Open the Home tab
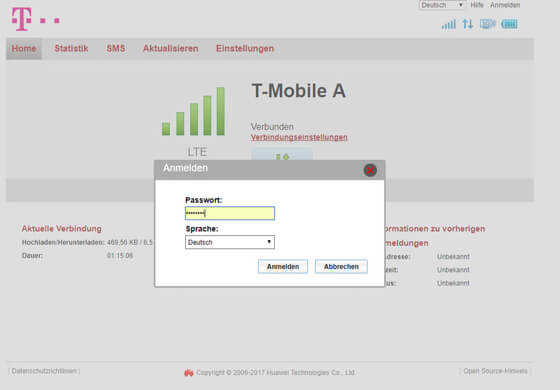The image size is (560, 390). coord(24,49)
